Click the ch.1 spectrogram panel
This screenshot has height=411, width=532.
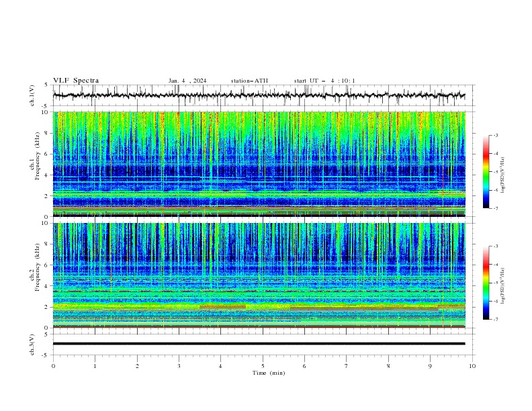click(259, 164)
